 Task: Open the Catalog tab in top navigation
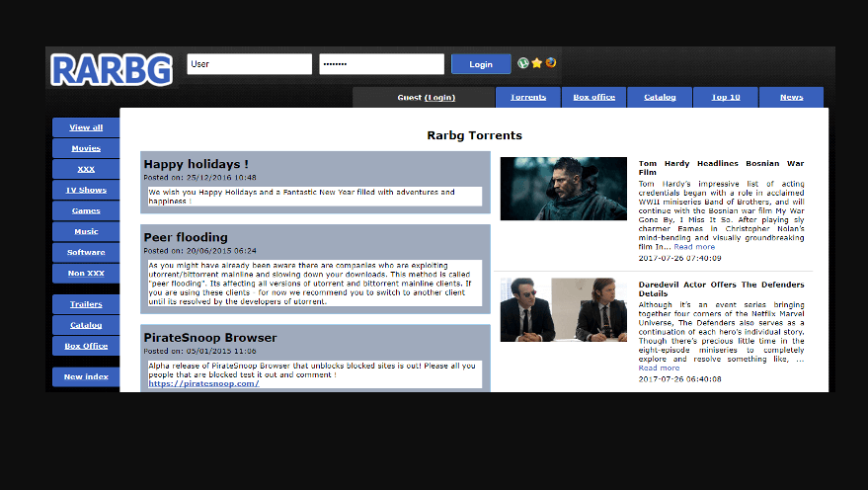[x=660, y=98]
